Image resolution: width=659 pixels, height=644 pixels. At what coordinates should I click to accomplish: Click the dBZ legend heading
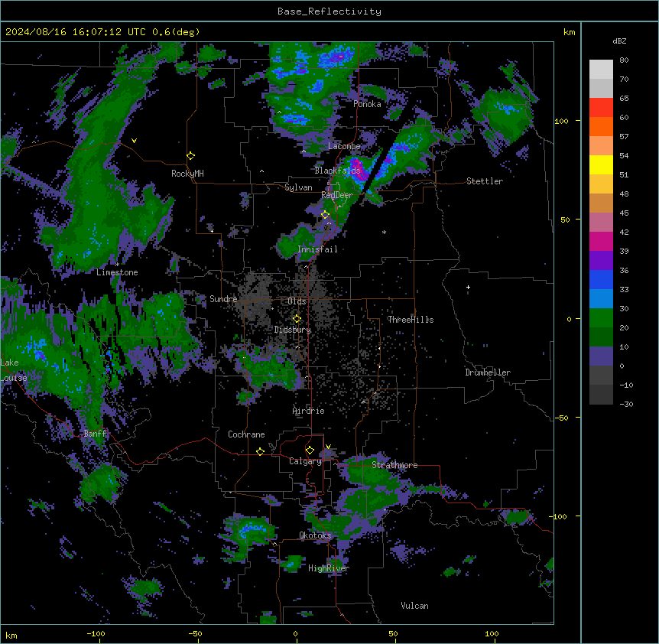coord(619,41)
